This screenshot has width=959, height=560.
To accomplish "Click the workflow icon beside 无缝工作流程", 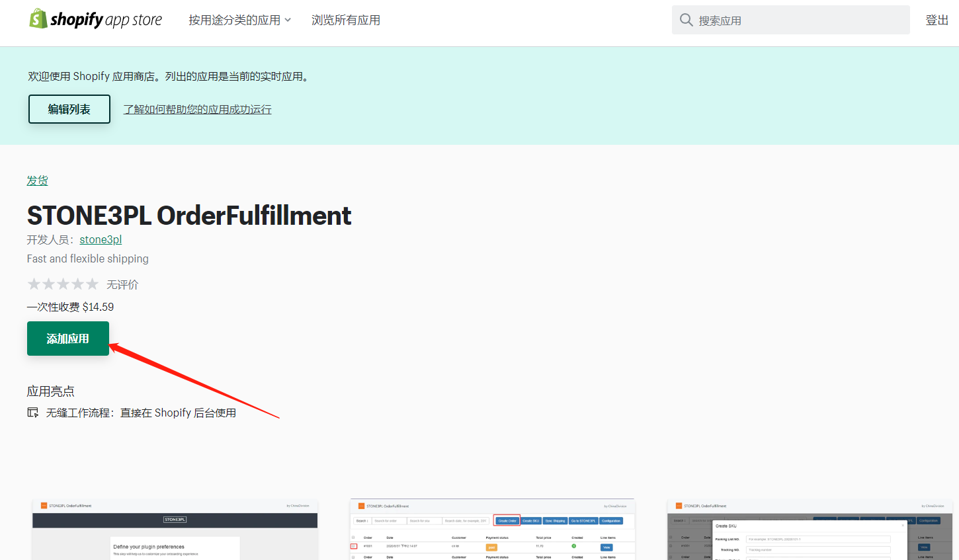I will (x=32, y=413).
